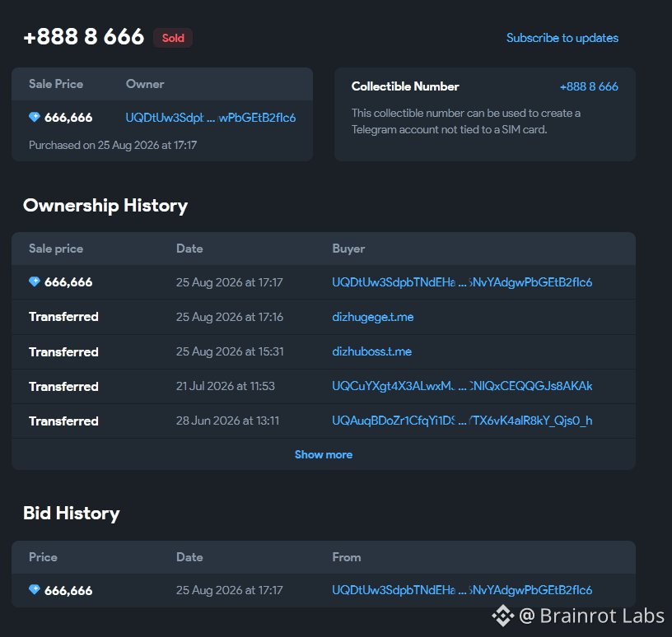672x637 pixels.
Task: Select date '21 Jul 2026 at 11:53'
Action: pyautogui.click(x=226, y=386)
